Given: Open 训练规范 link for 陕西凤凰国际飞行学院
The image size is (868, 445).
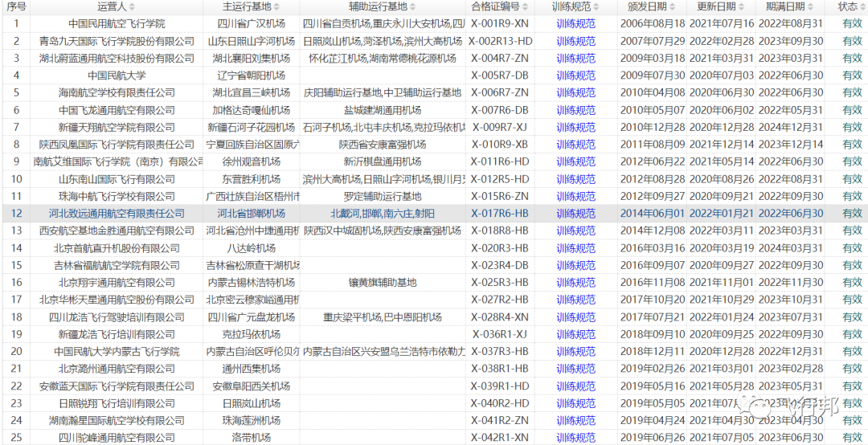Looking at the screenshot, I should click(x=575, y=145).
